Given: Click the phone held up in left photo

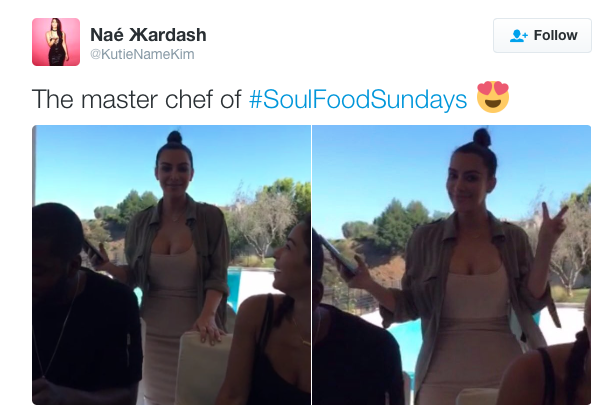Looking at the screenshot, I should (x=94, y=251).
